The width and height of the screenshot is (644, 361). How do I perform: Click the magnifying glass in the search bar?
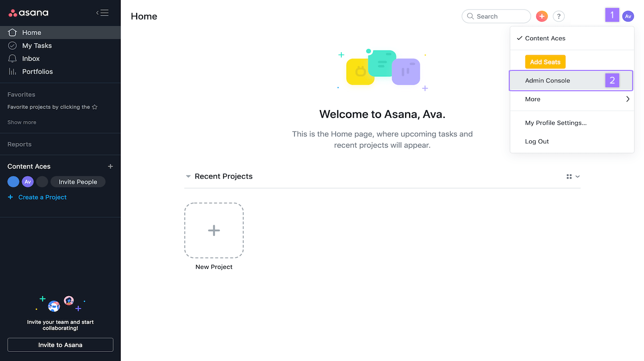tap(470, 16)
